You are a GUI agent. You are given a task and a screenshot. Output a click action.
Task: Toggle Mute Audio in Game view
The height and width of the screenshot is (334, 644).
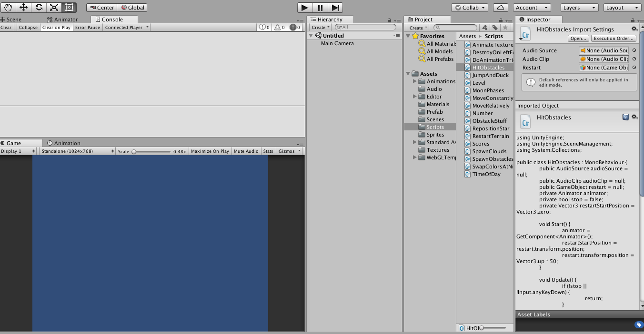pyautogui.click(x=246, y=151)
